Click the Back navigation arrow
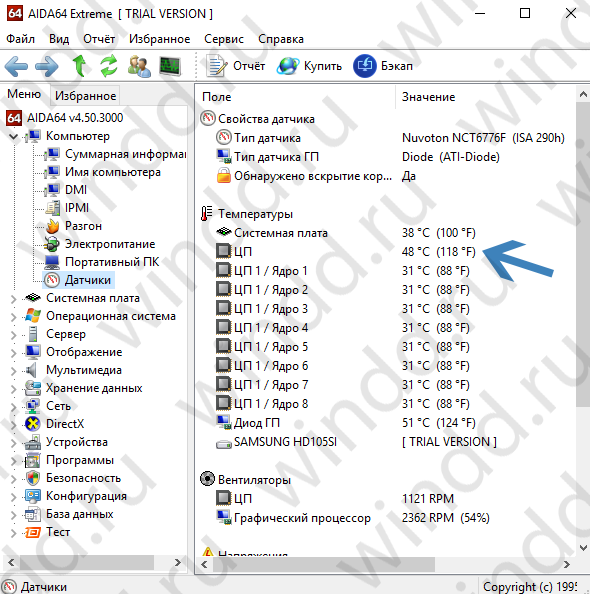This screenshot has width=590, height=594. coord(16,66)
